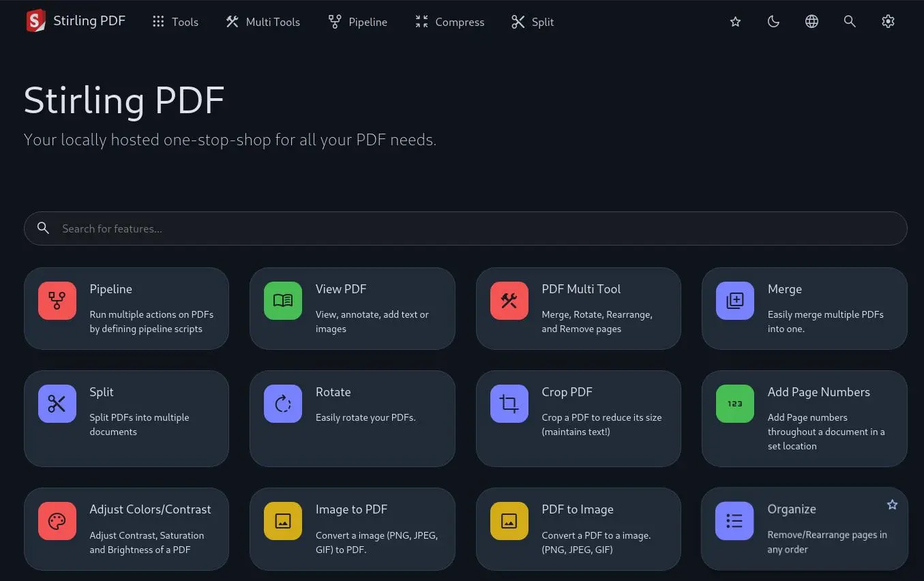The image size is (924, 581).
Task: Open the favorites star in navbar
Action: point(735,22)
